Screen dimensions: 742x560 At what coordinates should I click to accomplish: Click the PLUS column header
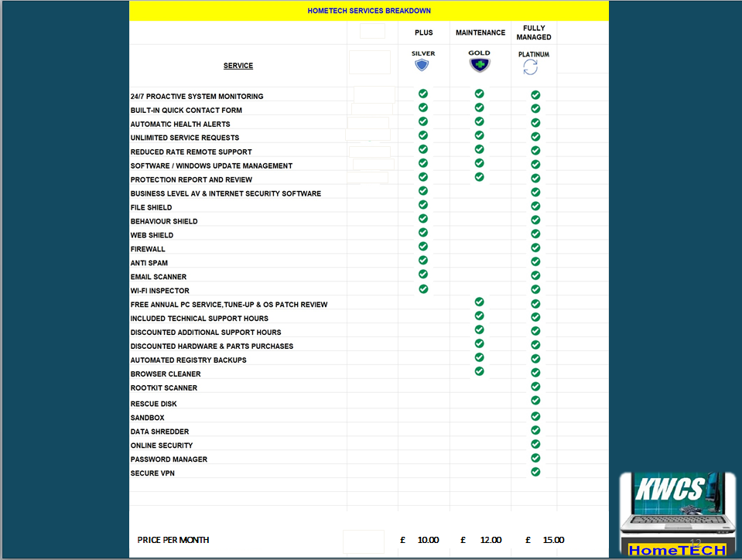click(x=423, y=32)
